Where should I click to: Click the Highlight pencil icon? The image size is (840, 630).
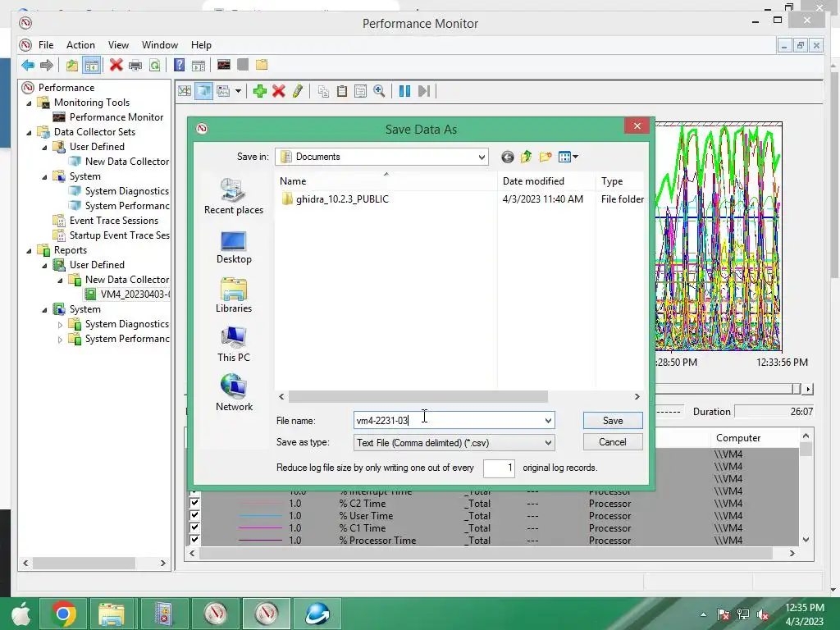click(x=297, y=91)
